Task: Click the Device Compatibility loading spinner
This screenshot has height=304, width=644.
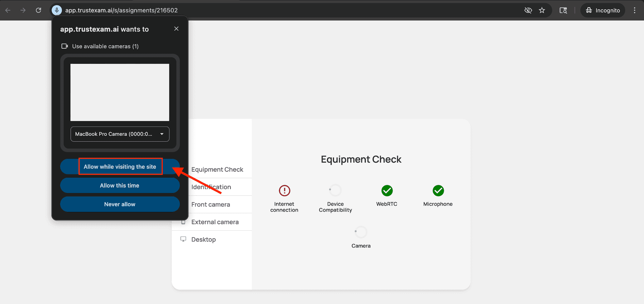Action: pyautogui.click(x=335, y=190)
